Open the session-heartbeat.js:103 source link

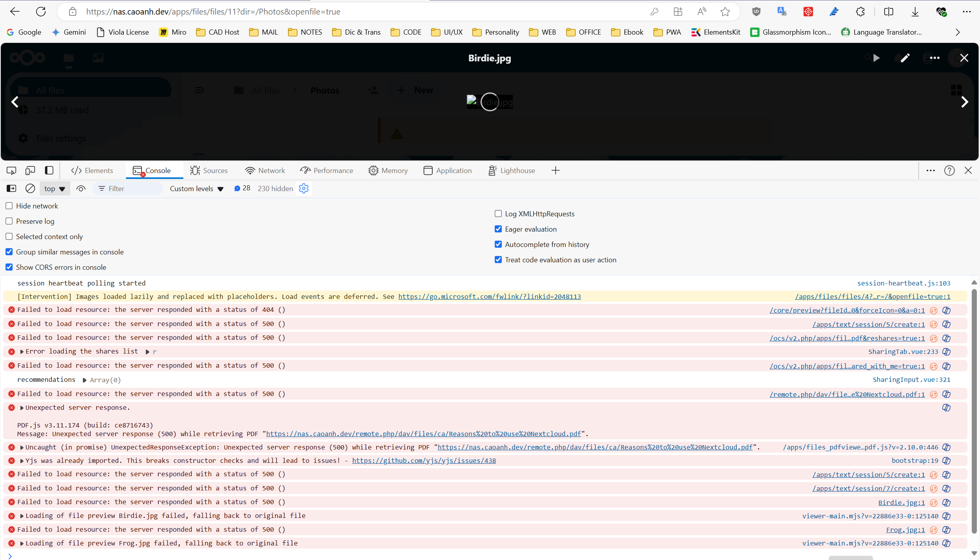(903, 283)
